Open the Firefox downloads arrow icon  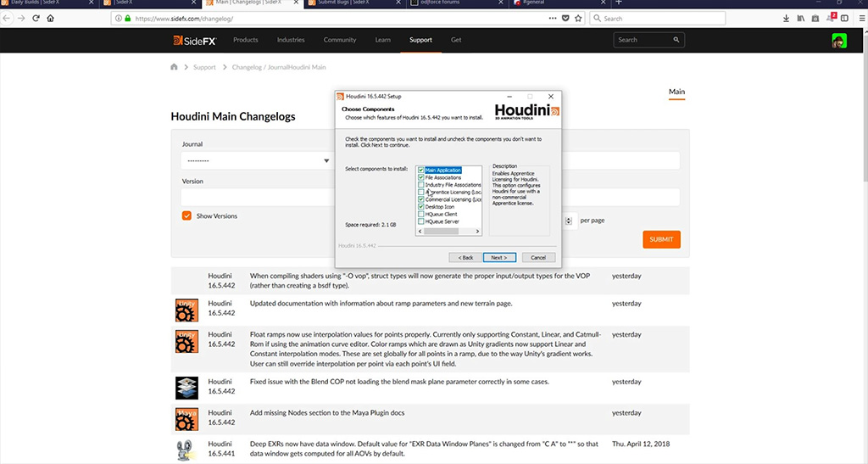pyautogui.click(x=786, y=18)
